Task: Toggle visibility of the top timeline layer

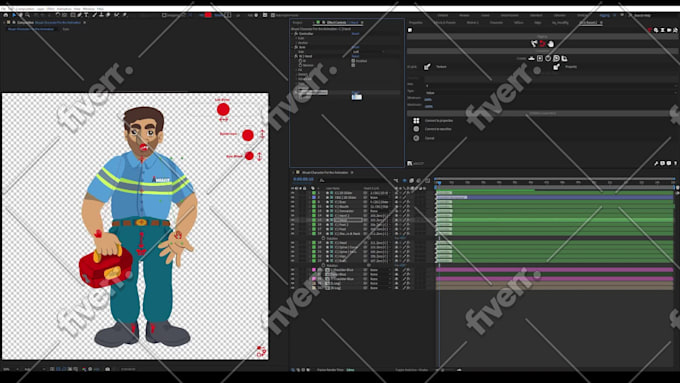Action: pyautogui.click(x=292, y=193)
